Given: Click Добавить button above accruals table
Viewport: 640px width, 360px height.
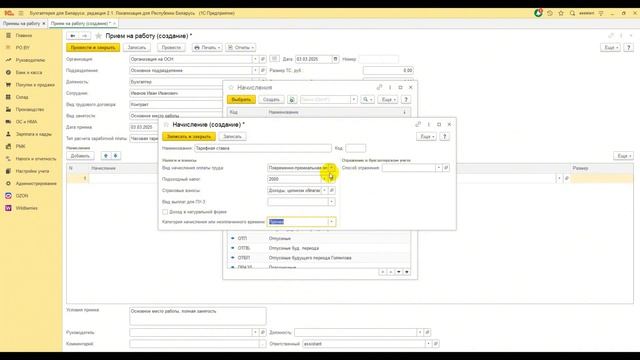Looking at the screenshot, I should (80, 156).
